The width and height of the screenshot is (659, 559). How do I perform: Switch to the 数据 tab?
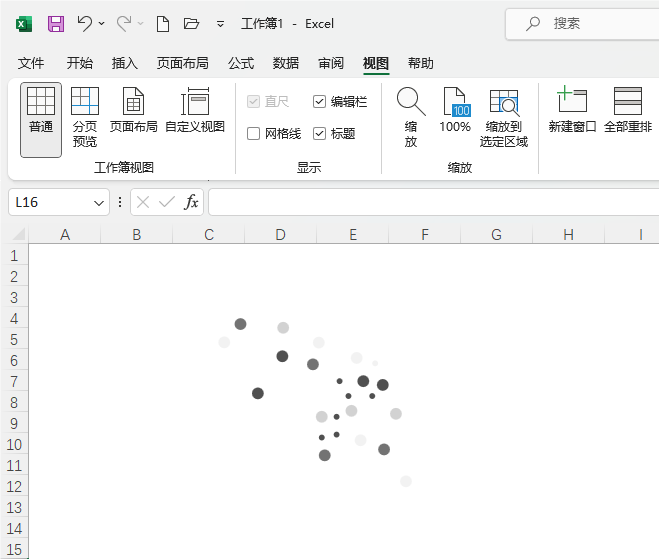pyautogui.click(x=286, y=63)
